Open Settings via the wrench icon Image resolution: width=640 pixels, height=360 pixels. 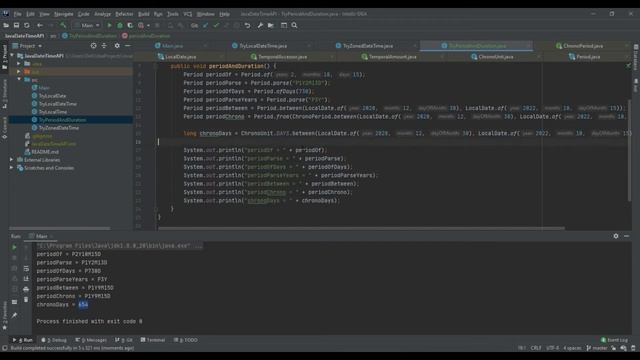(260, 25)
